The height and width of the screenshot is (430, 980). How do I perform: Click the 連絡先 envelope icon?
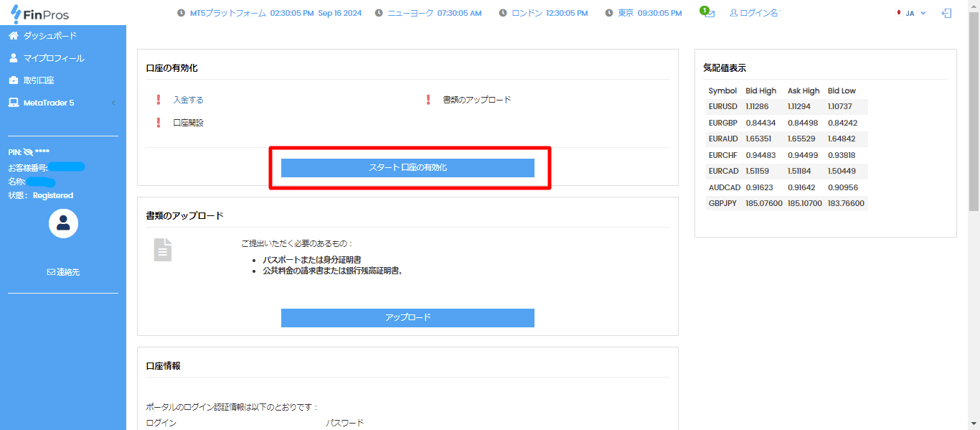50,271
